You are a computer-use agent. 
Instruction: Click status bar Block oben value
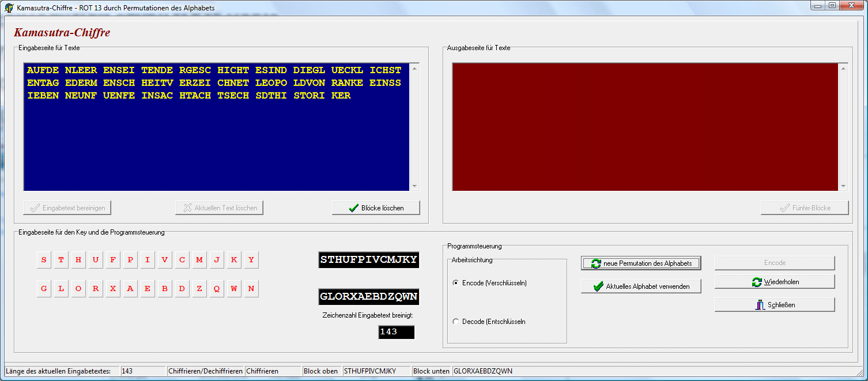tap(376, 371)
